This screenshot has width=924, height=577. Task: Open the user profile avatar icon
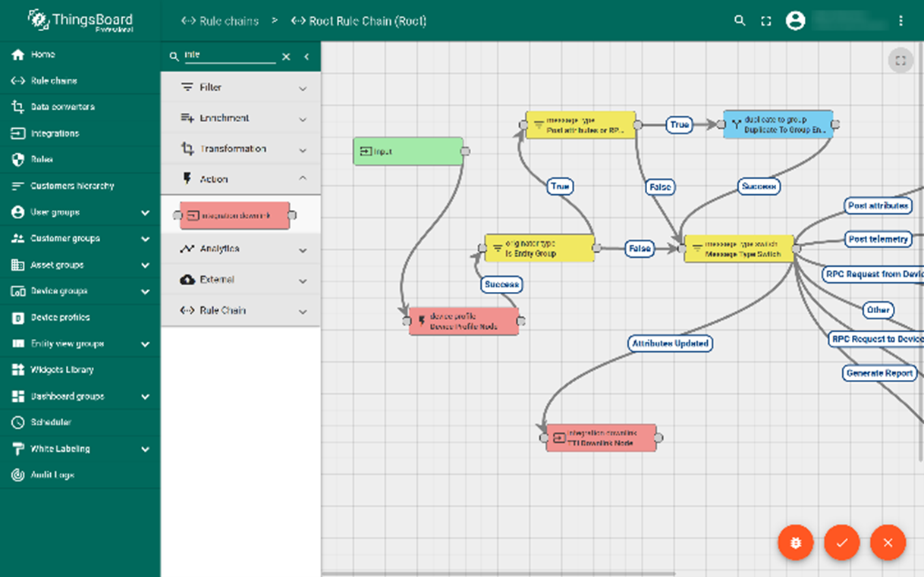click(795, 21)
